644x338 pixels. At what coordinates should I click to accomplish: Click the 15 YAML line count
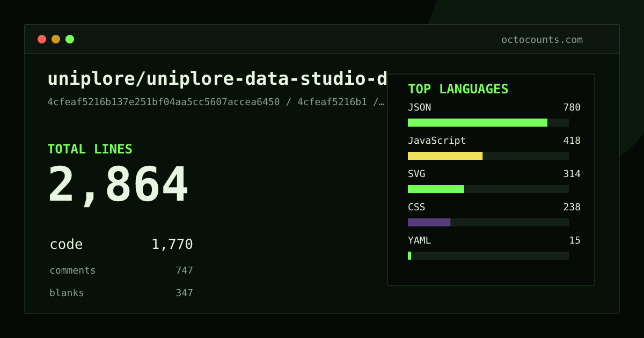tap(575, 240)
